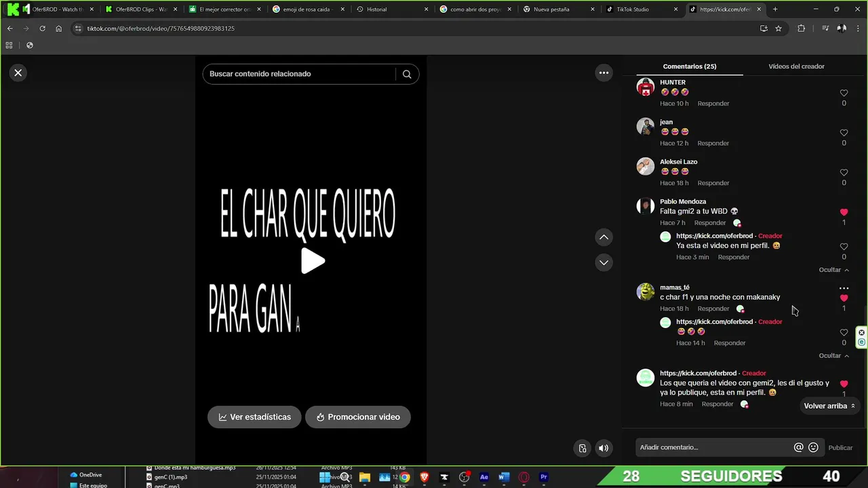Bookmark this page with star icon
The image size is (868, 488).
pos(778,28)
